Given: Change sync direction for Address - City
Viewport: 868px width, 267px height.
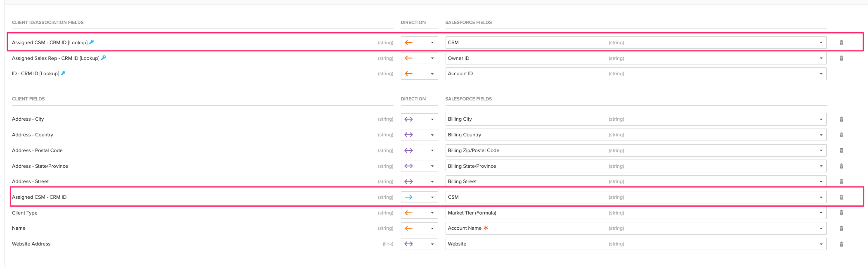Looking at the screenshot, I should click(419, 119).
